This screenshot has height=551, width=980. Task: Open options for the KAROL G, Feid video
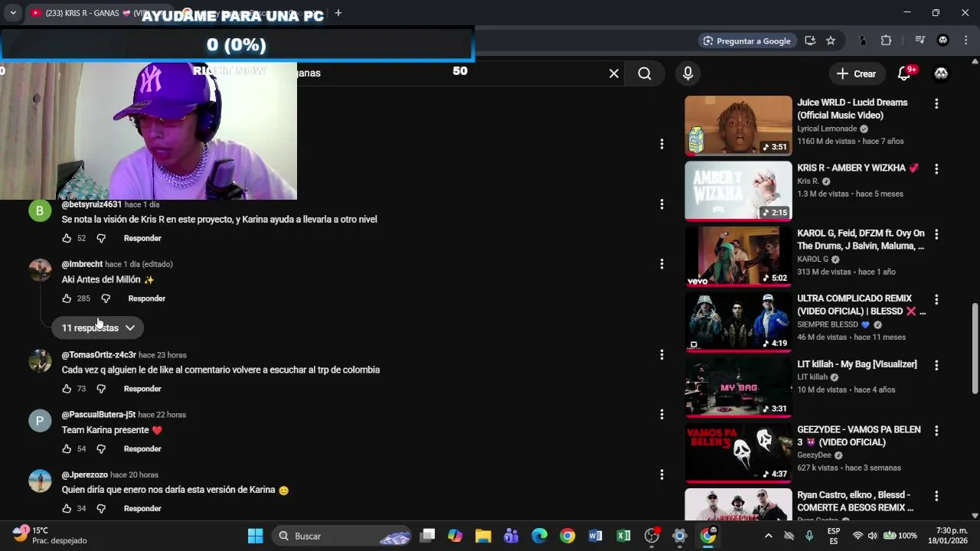tap(936, 234)
